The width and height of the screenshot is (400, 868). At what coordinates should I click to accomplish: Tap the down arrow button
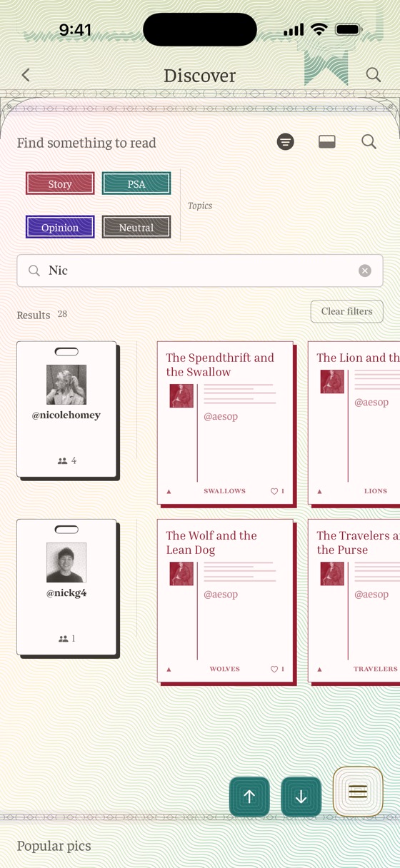tap(301, 797)
